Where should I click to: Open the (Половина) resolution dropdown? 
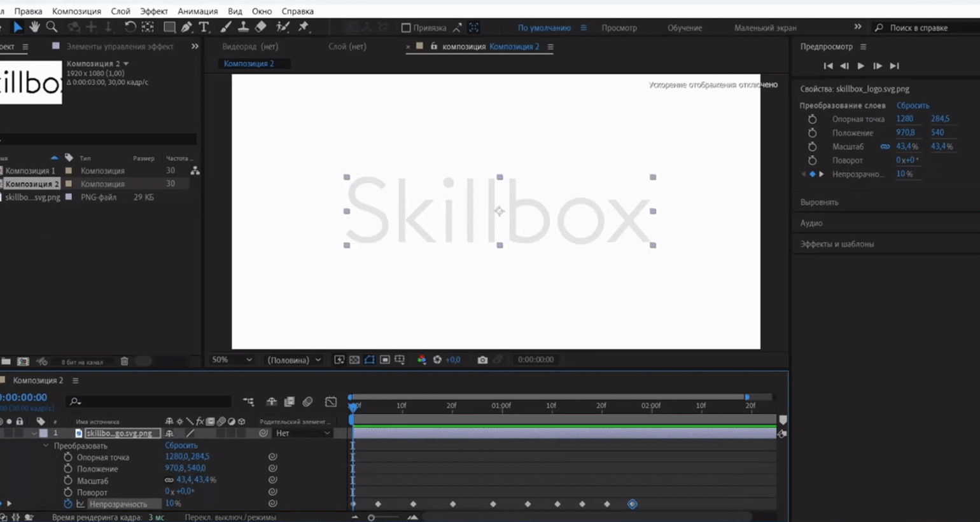(x=294, y=360)
